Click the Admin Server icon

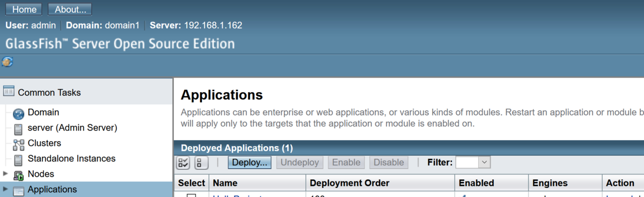tap(18, 129)
